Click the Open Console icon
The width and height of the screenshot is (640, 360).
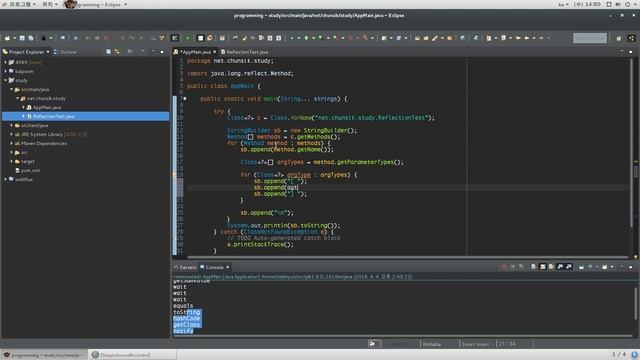point(604,267)
